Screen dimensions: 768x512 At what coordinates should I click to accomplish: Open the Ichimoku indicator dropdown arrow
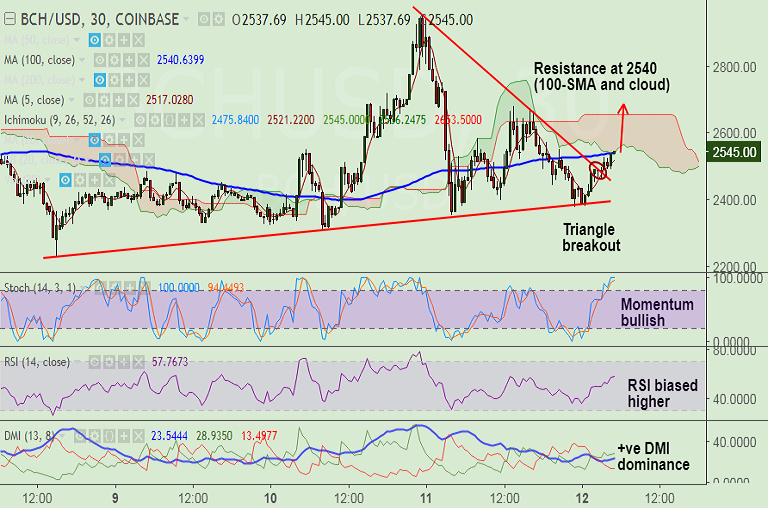click(x=122, y=120)
